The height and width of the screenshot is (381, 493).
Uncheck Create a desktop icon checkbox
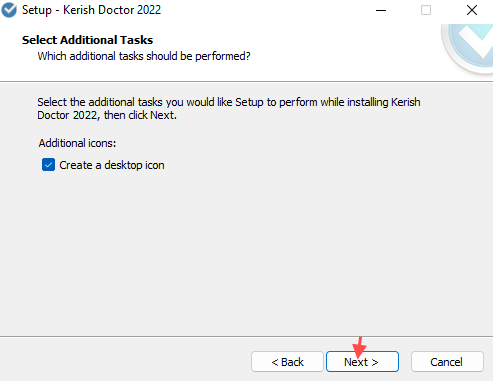click(x=48, y=165)
